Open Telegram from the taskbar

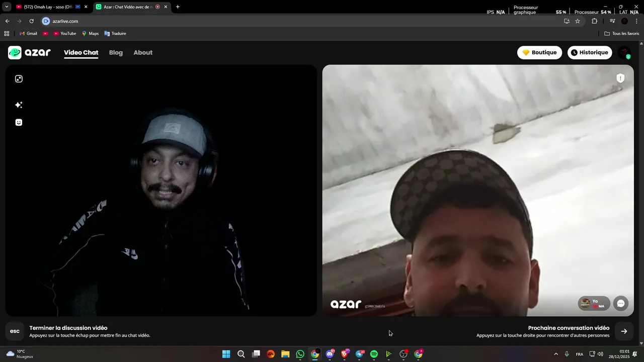click(359, 354)
